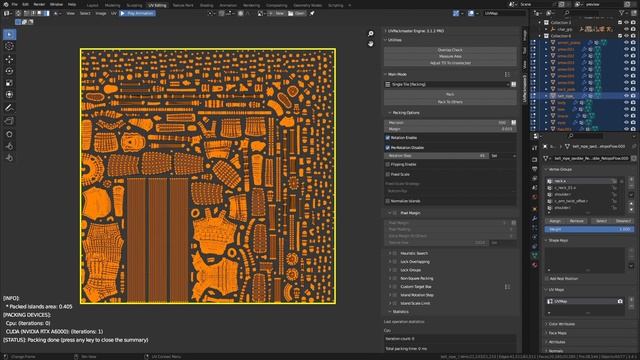Collapse the Utilities panel
Image resolution: width=640 pixels, height=360 pixels.
click(x=386, y=40)
